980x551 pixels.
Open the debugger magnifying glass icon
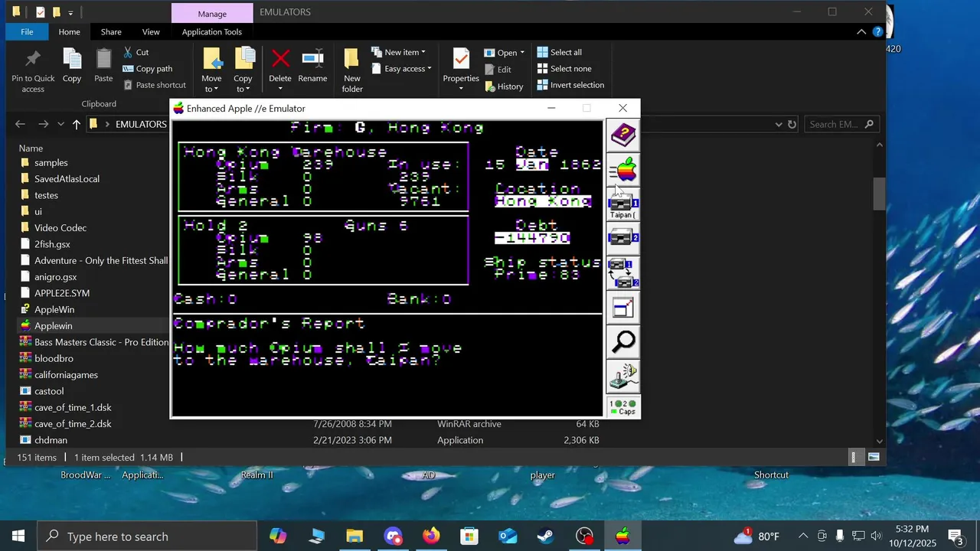(623, 342)
